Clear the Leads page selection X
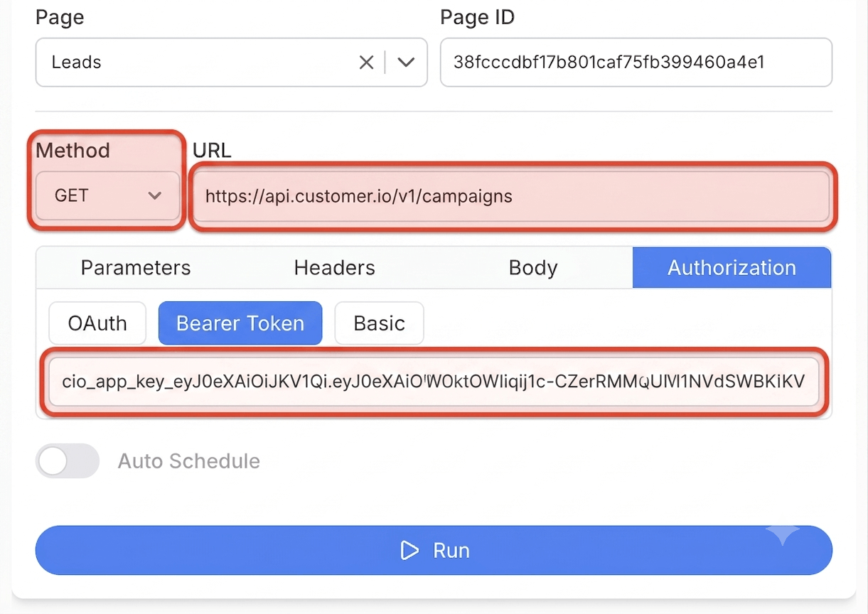The height and width of the screenshot is (614, 868). point(366,63)
